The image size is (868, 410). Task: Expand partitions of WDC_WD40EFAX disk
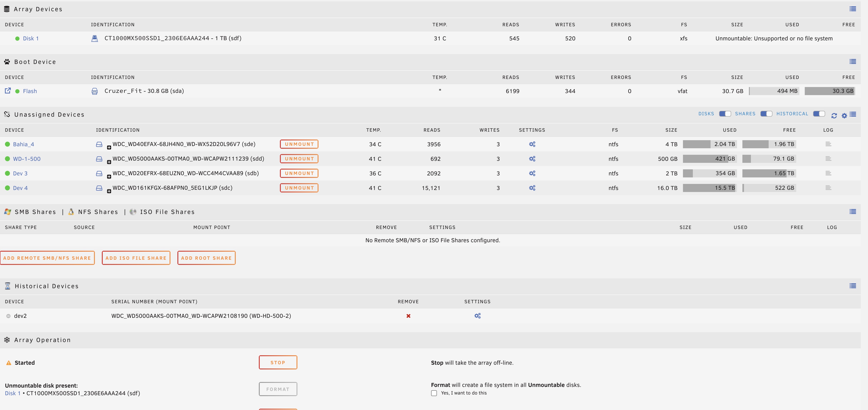tap(109, 148)
